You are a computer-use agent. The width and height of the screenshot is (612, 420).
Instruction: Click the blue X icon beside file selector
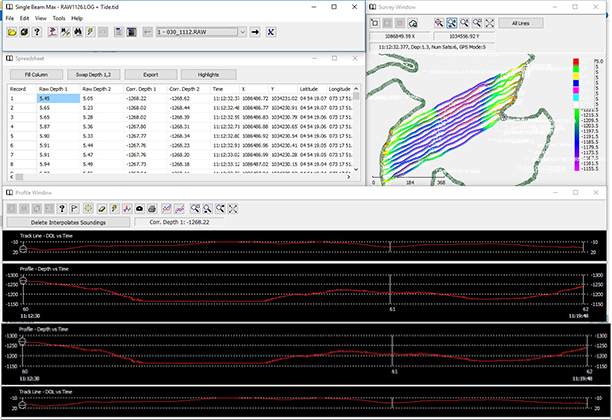(271, 32)
